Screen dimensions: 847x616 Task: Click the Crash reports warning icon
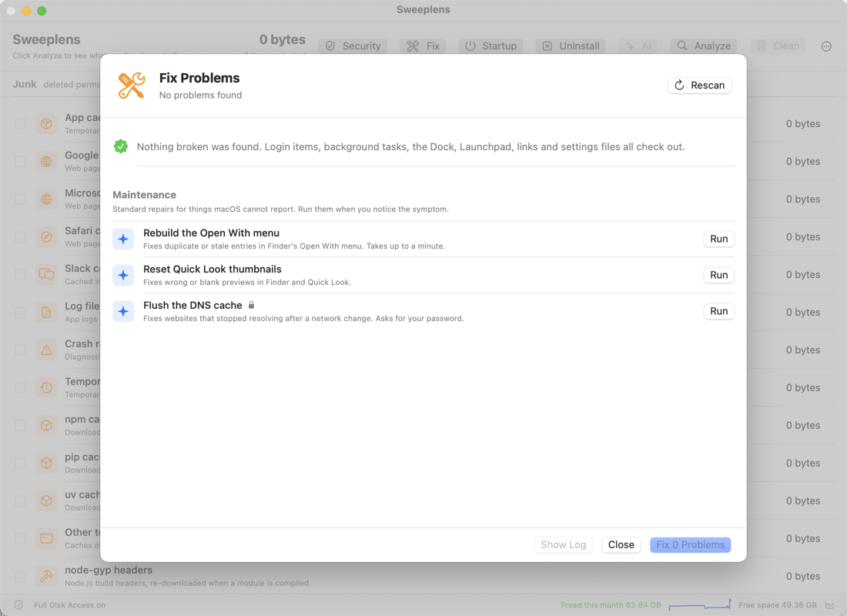(x=46, y=350)
